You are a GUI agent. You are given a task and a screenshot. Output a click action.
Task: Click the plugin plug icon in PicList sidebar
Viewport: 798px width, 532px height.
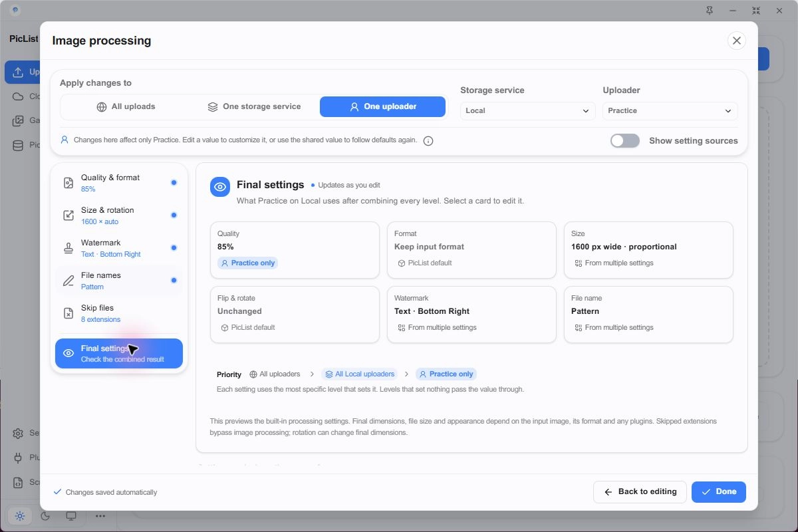pos(18,458)
